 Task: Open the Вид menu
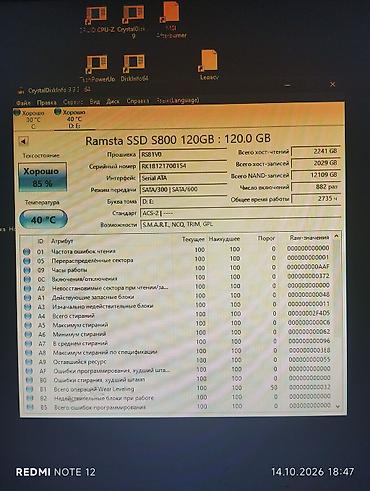click(x=95, y=101)
